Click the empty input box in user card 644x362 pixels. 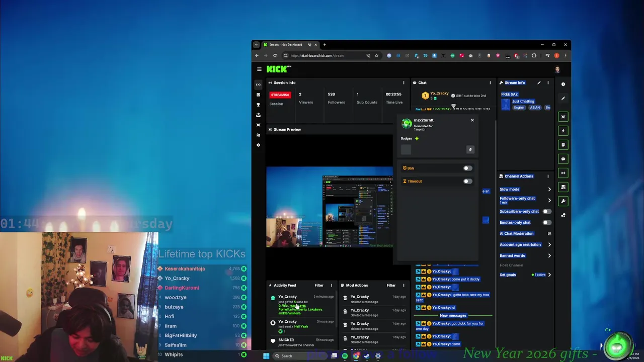[x=406, y=149]
